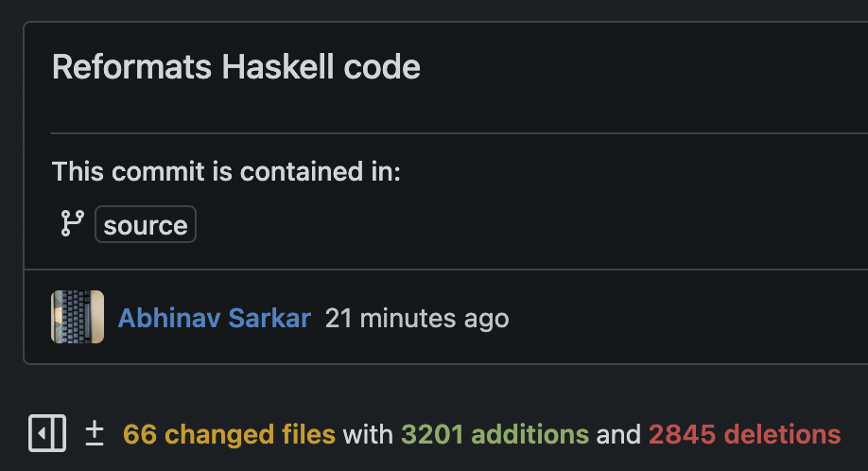The height and width of the screenshot is (471, 868).
Task: Click the "21 minutes ago" timestamp
Action: (x=416, y=318)
